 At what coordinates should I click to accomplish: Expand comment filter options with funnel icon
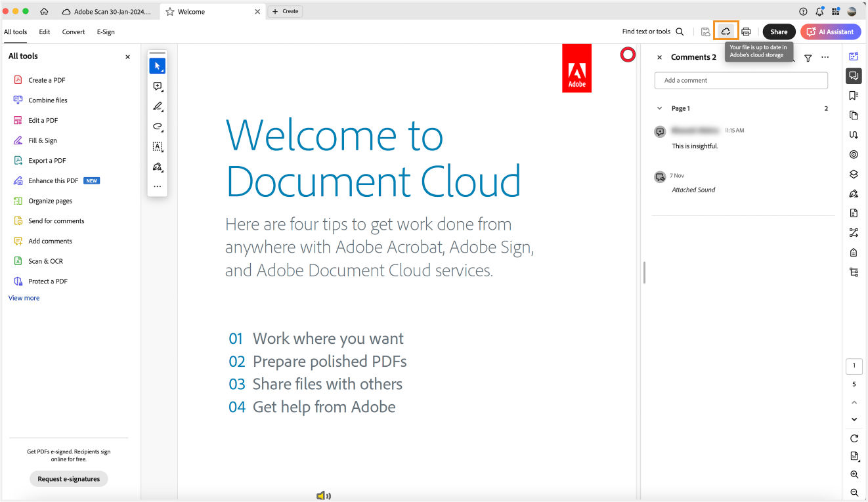point(808,57)
